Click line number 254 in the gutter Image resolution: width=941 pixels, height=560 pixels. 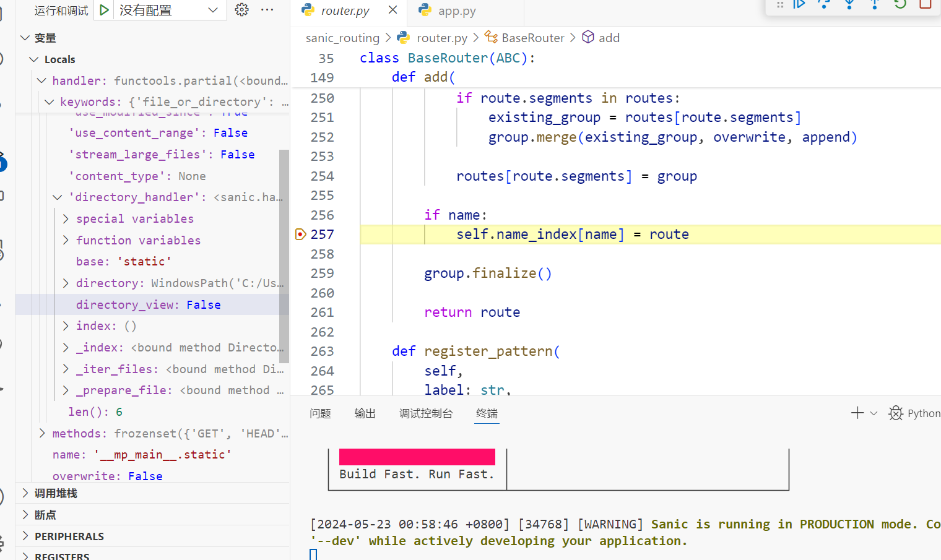pos(322,176)
